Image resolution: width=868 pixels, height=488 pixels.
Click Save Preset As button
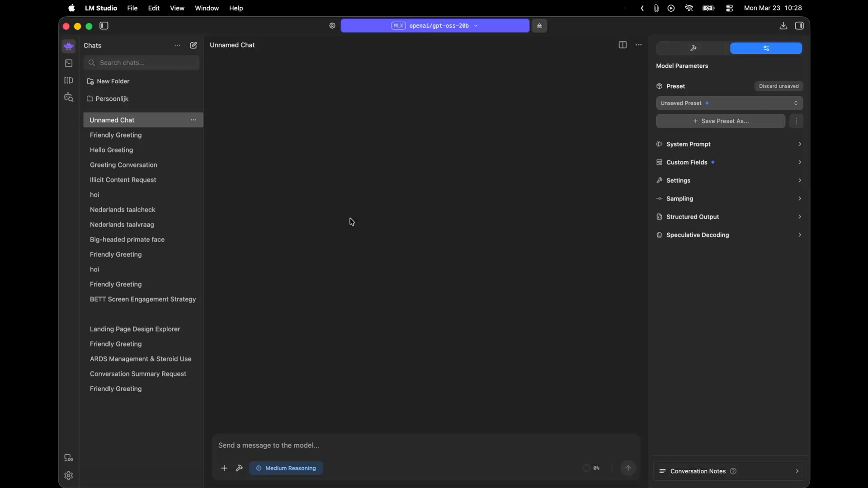(721, 121)
